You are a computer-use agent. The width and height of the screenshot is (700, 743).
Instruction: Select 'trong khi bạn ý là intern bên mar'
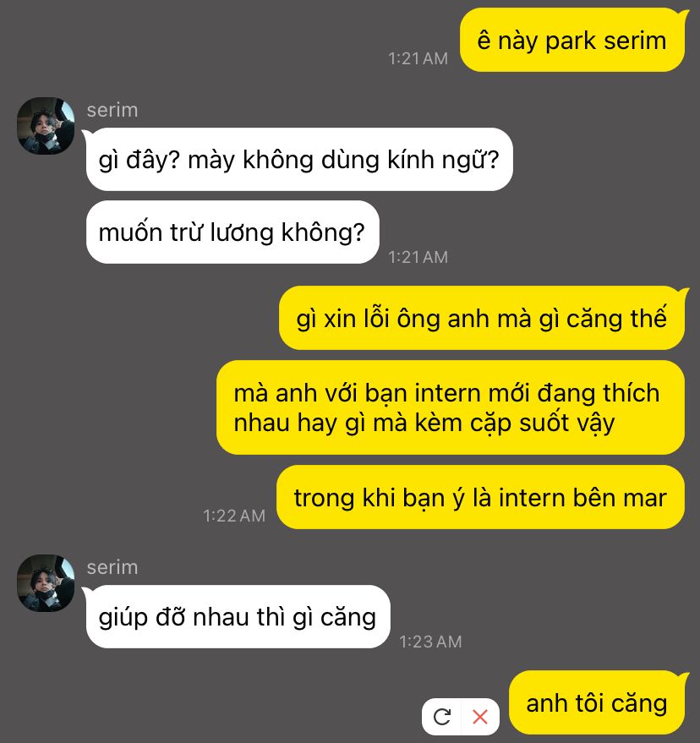click(480, 497)
